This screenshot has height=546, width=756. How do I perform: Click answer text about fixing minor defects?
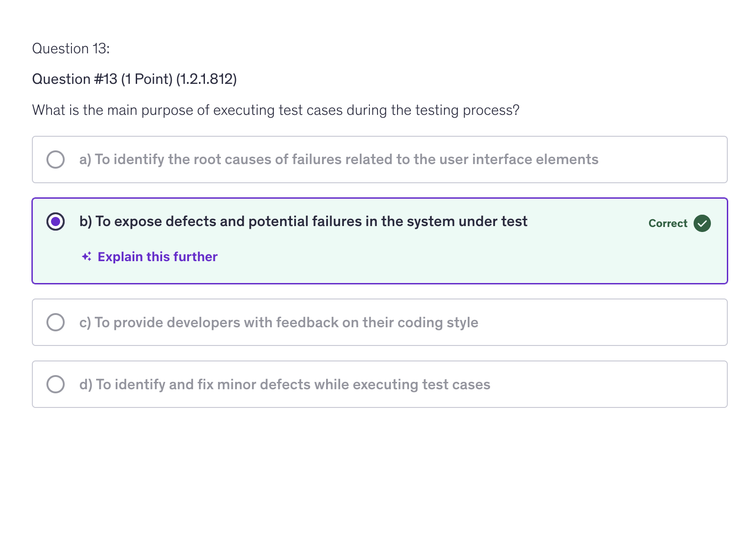pos(285,384)
